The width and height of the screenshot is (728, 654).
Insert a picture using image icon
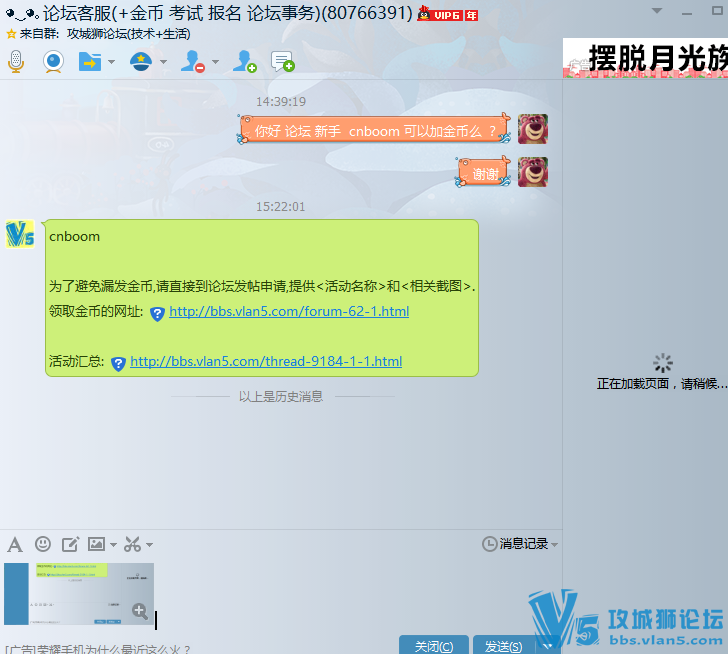[x=97, y=544]
